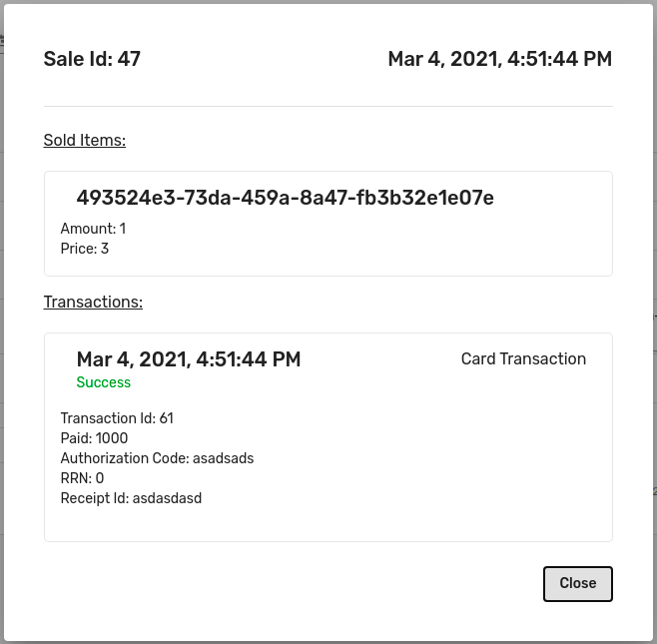Click the green Success status text

coord(104,382)
